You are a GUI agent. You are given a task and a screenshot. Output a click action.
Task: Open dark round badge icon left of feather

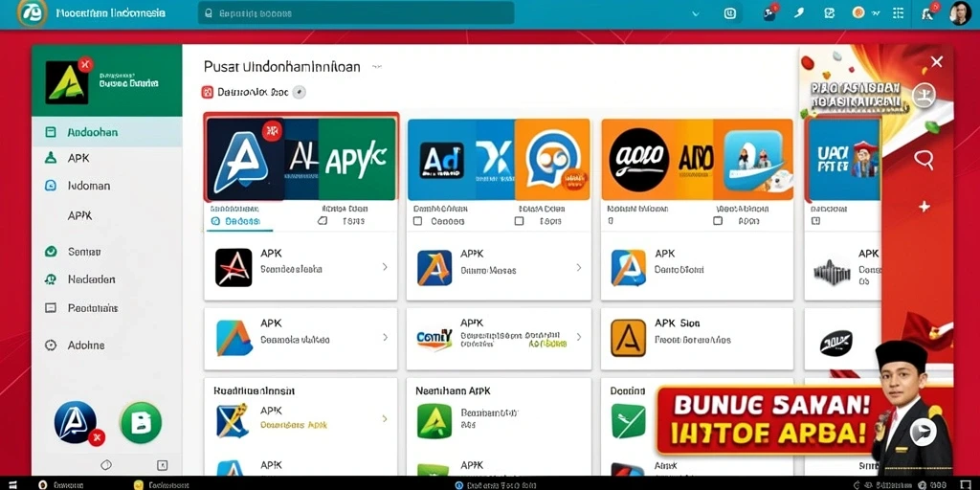point(770,13)
